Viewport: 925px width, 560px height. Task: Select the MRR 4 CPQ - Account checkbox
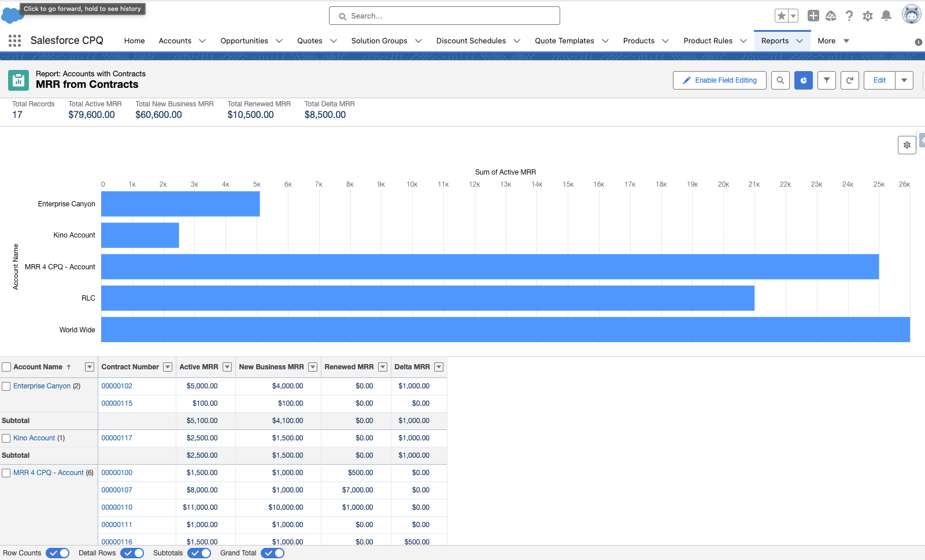point(6,473)
